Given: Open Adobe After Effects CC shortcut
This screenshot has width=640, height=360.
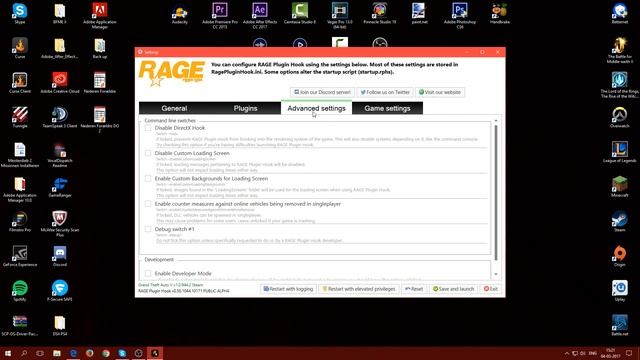Looking at the screenshot, I should (260, 16).
